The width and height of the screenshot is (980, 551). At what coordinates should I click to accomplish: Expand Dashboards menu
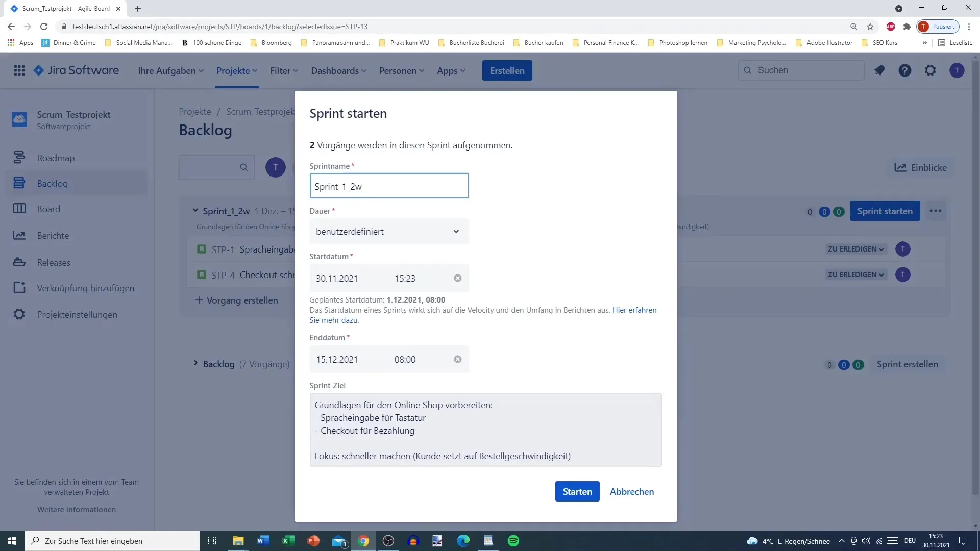point(338,71)
